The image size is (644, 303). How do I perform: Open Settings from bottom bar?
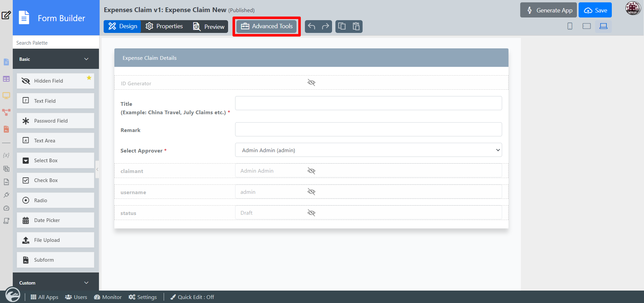pos(143,297)
